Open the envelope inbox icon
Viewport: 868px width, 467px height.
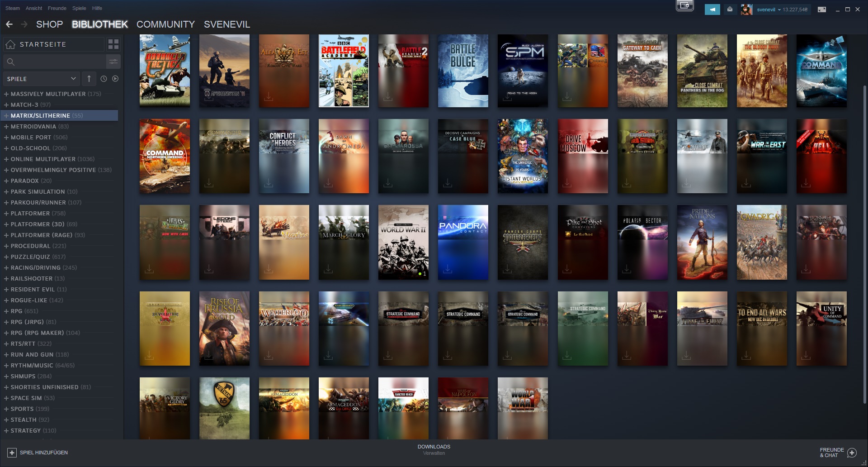[x=730, y=10]
